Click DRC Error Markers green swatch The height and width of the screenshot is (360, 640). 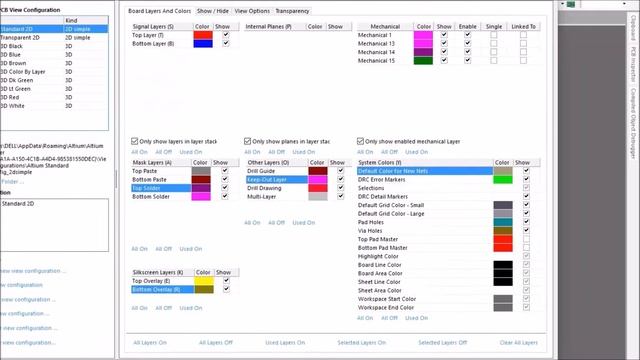pyautogui.click(x=503, y=180)
